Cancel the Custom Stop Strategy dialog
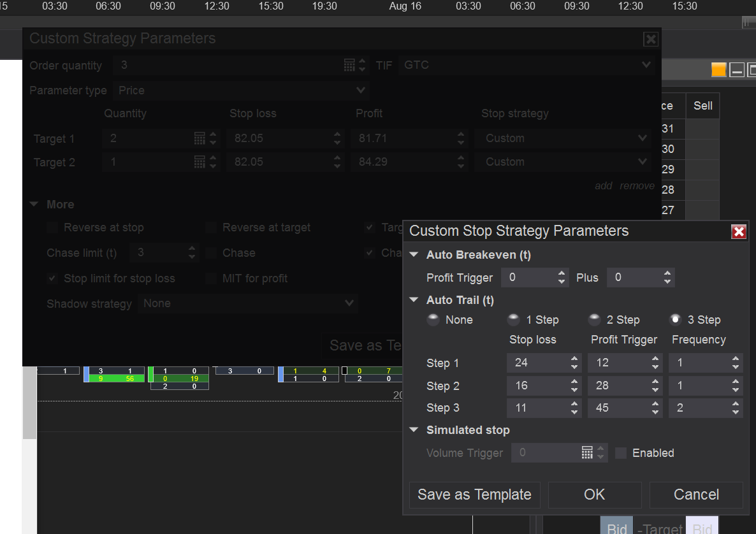 click(x=696, y=494)
